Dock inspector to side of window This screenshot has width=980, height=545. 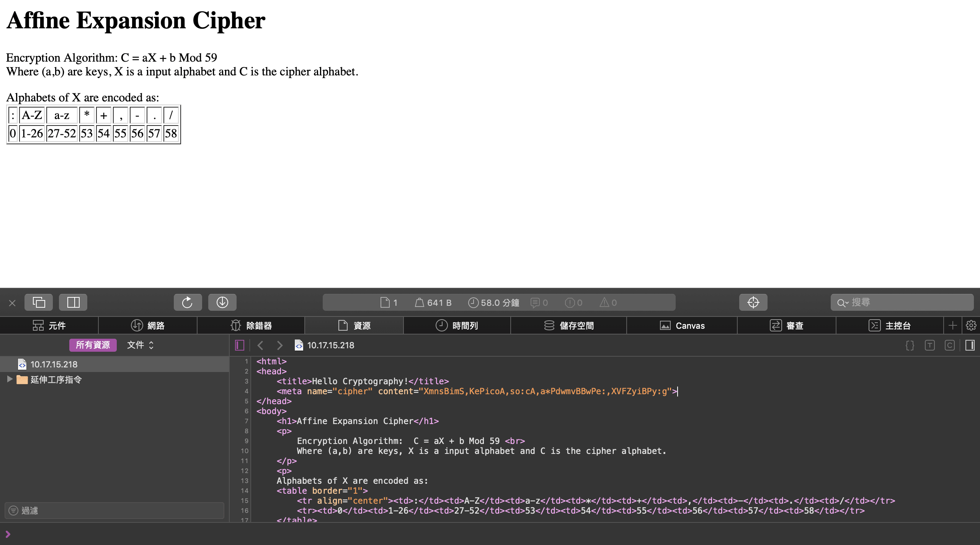[x=73, y=302]
